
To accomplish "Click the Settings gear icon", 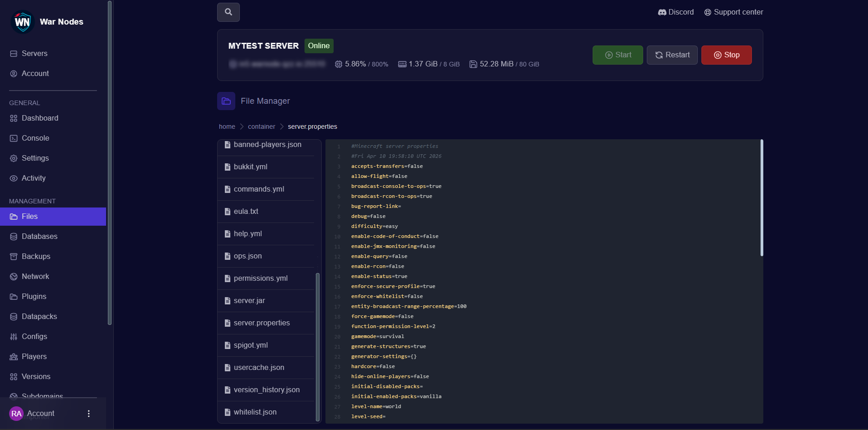I will click(14, 158).
